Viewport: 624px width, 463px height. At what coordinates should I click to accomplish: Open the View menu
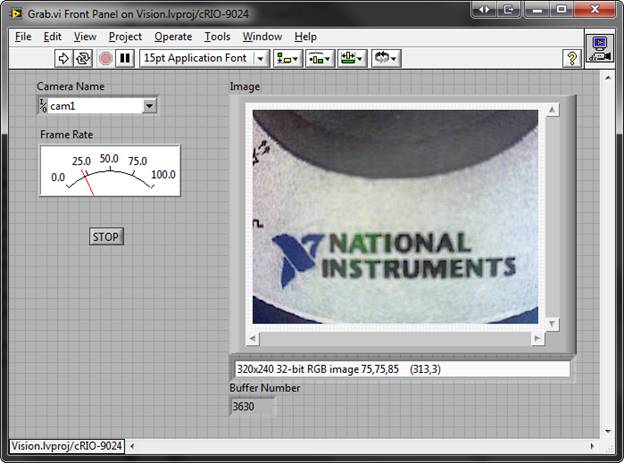(85, 37)
